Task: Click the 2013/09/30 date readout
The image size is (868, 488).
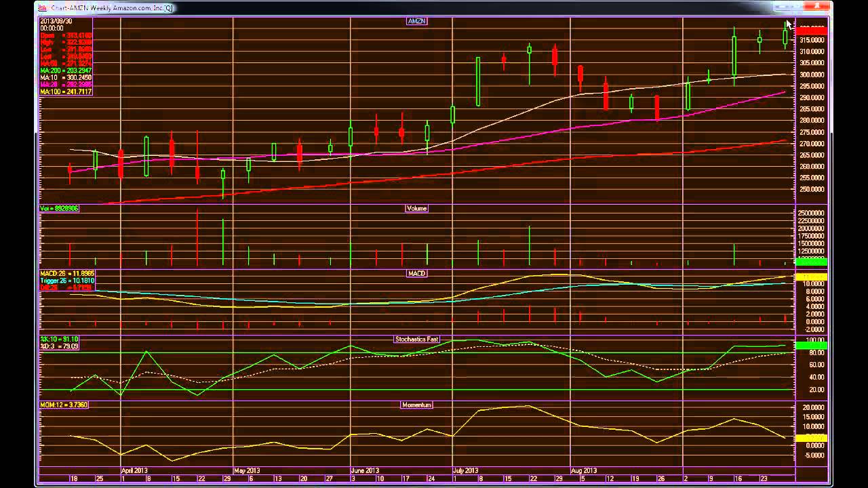Action: 56,21
